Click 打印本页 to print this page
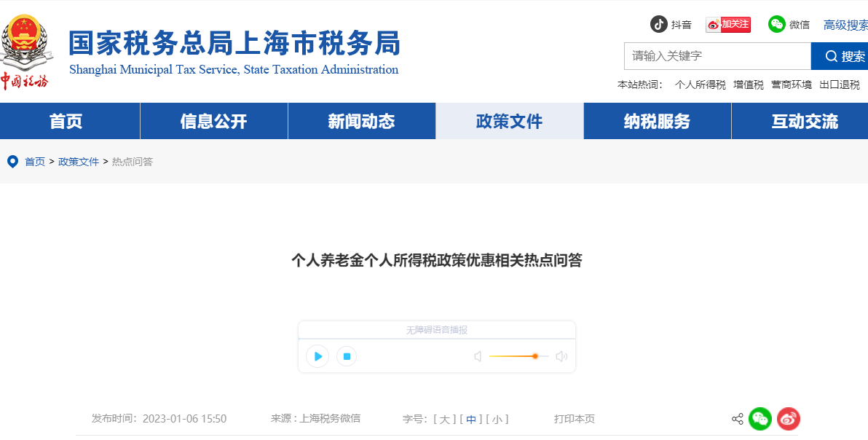868x440 pixels. [573, 419]
